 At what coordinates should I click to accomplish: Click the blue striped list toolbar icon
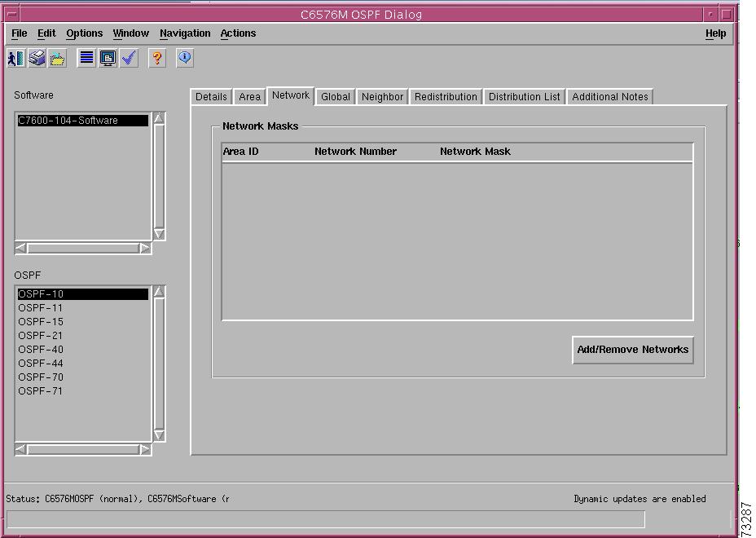tap(86, 59)
